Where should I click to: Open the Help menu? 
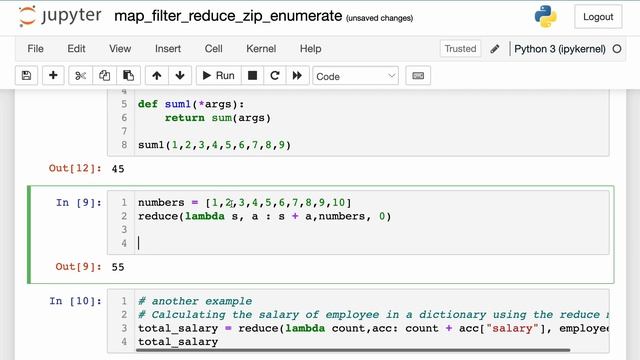(311, 49)
